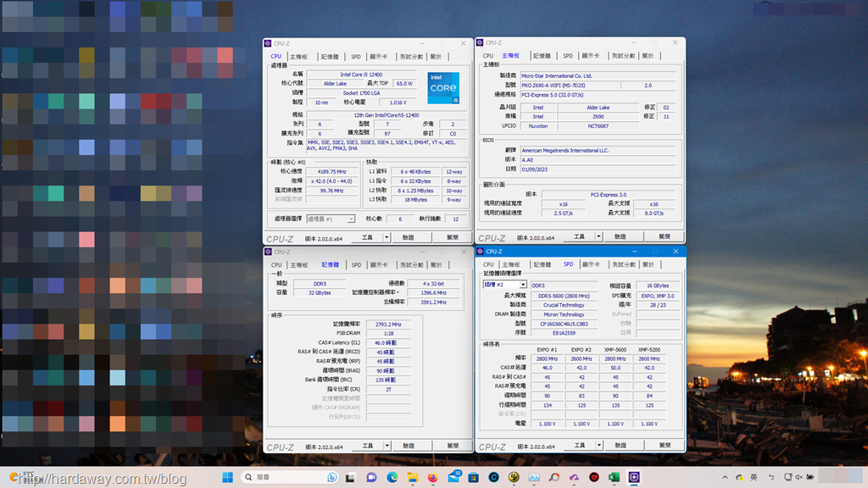Click the CPU-Z icon in the taskbar
Viewport: 868px width, 488px height.
(635, 478)
